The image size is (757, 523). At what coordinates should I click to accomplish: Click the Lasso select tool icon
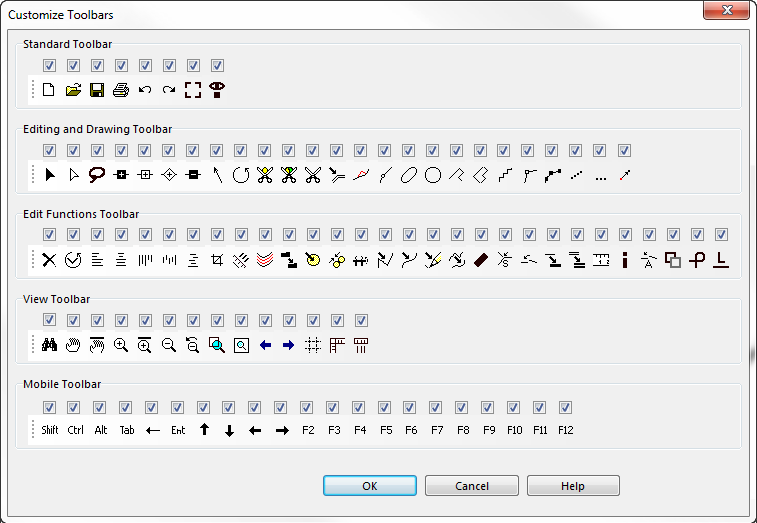97,174
